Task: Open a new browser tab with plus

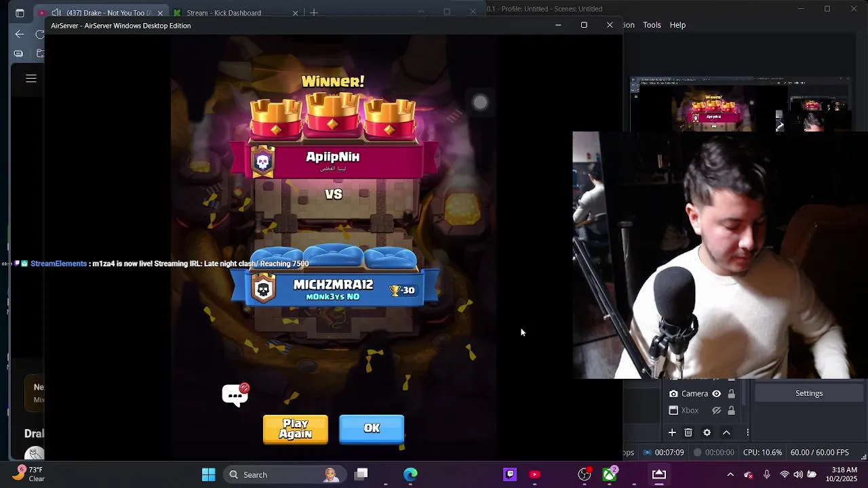Action: (314, 13)
